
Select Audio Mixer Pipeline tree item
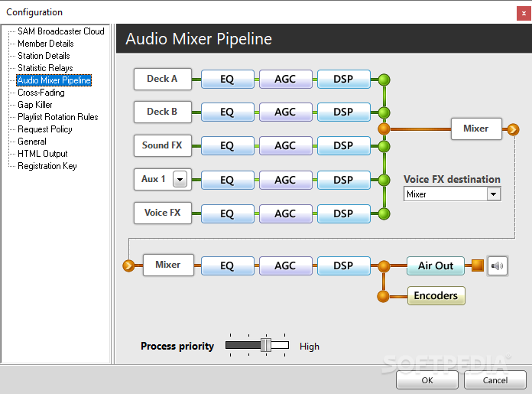coord(54,80)
